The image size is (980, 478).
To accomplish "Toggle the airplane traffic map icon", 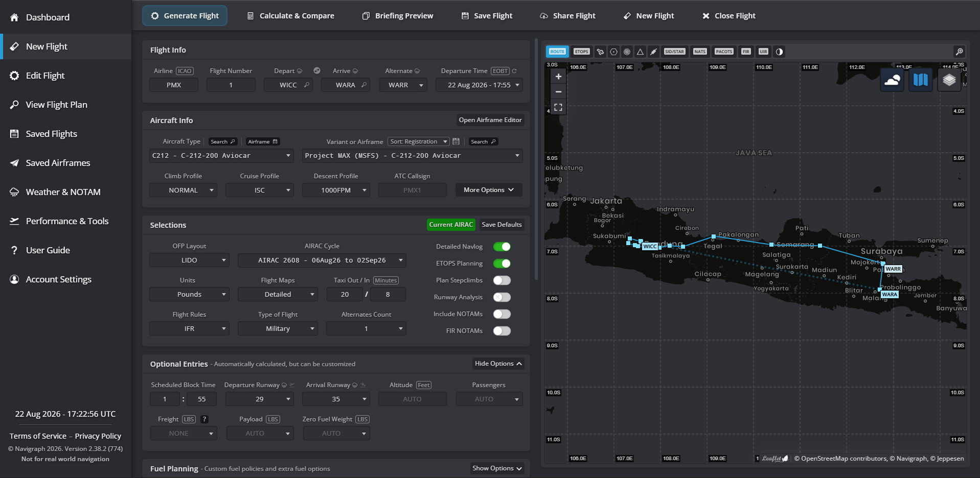I will point(601,52).
